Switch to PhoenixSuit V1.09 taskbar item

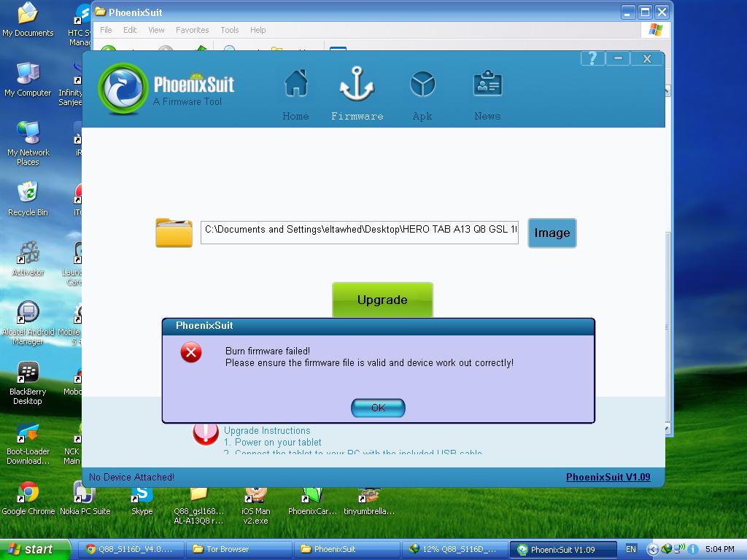pos(563,549)
